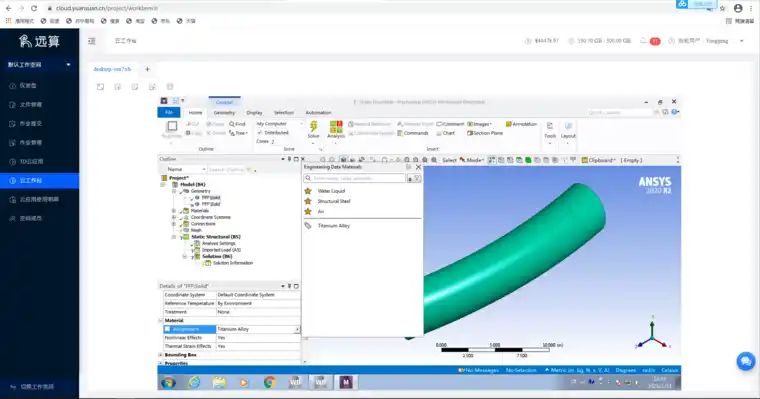Open the default workspace dropdown in the sidebar
The image size is (760, 399).
coord(39,64)
